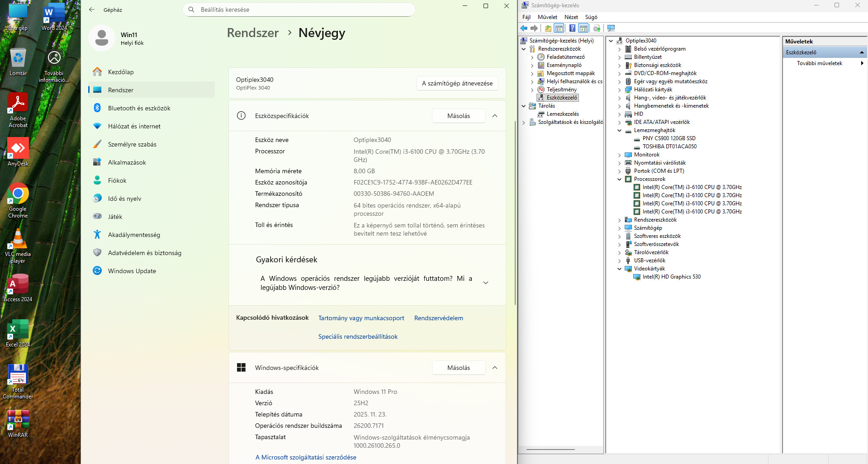Select Feladatütemező in the console tree
The image size is (868, 464).
pyautogui.click(x=565, y=57)
